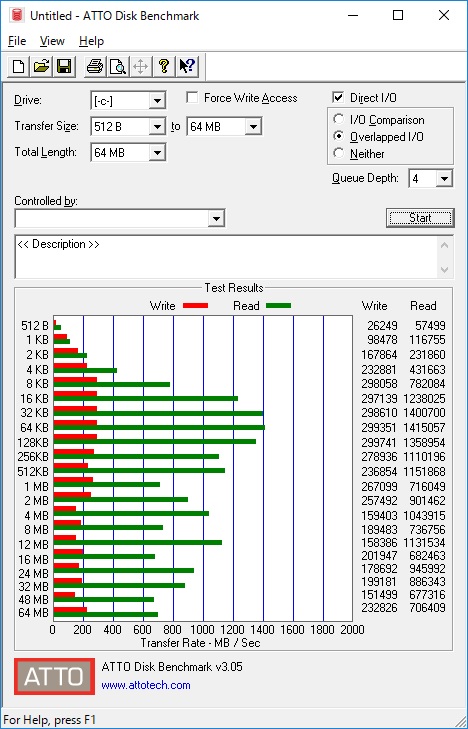The height and width of the screenshot is (729, 468).
Task: Select the I/O Comparison radio option
Action: point(339,119)
